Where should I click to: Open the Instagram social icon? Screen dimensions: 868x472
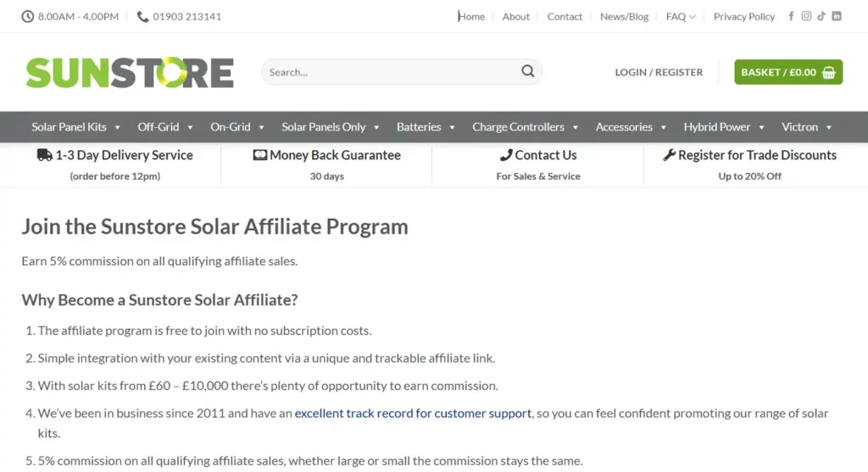coord(806,16)
